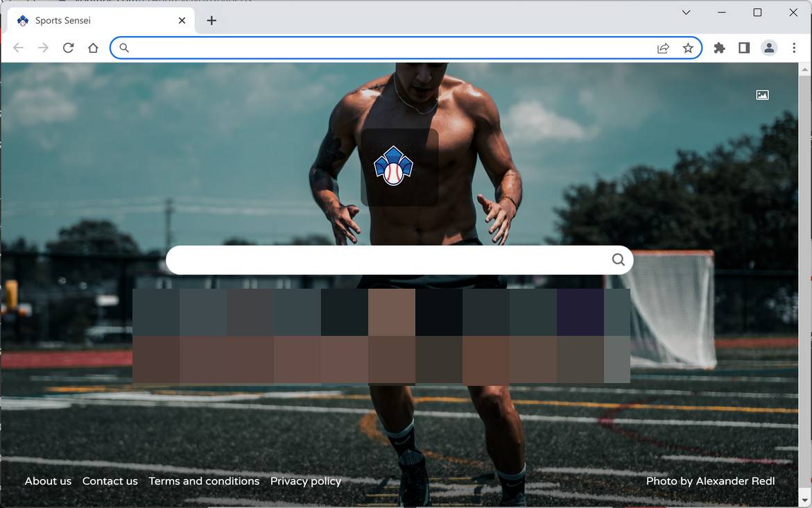This screenshot has height=508, width=812.
Task: Open the Privacy policy link
Action: click(x=305, y=480)
